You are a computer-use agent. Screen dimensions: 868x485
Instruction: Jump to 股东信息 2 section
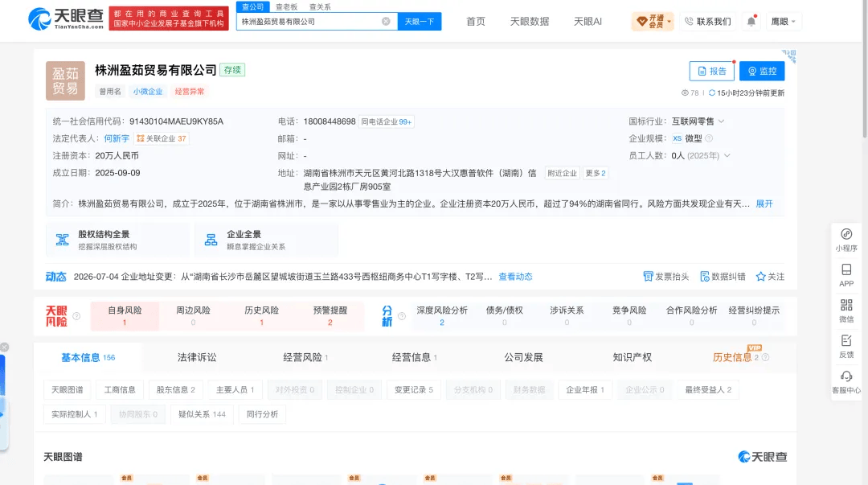coord(175,390)
